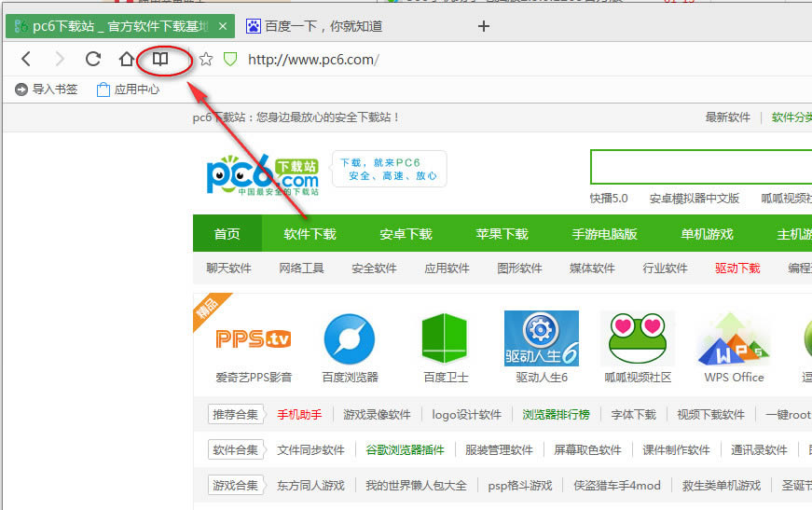Open the red 驱动下载 link
812x510 pixels.
[x=737, y=269]
